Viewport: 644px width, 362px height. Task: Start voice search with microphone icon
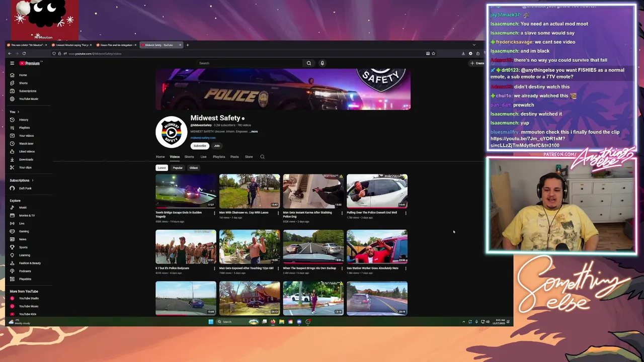322,63
